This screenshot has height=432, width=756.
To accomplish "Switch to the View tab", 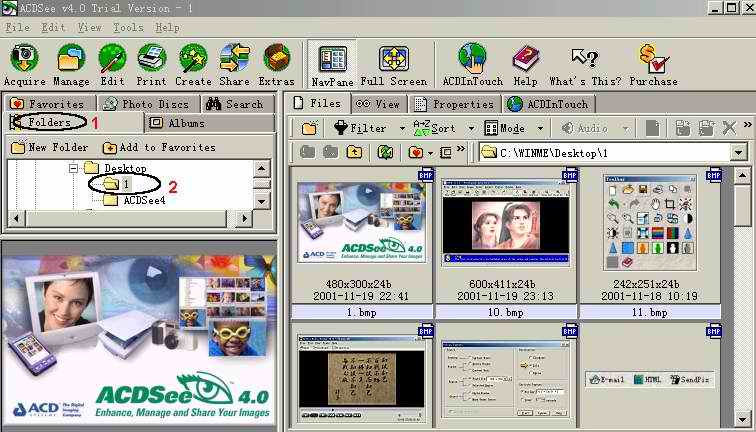I will coord(379,104).
